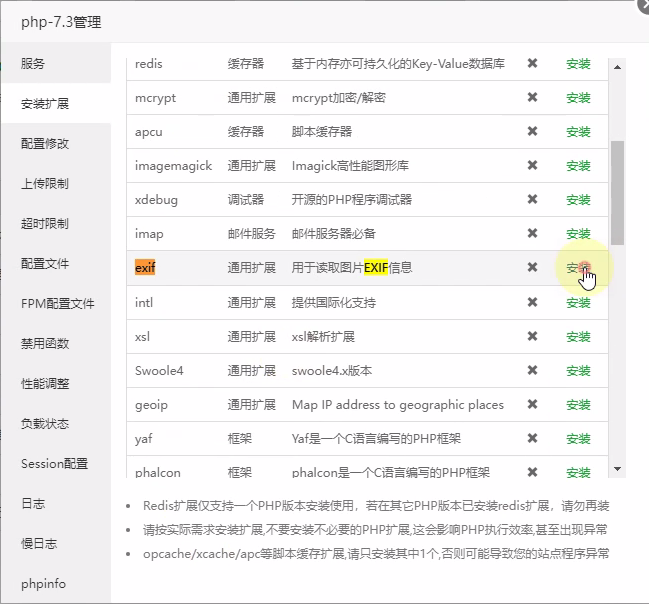The image size is (649, 604).
Task: Click the X status icon for yaf
Action: tap(532, 438)
